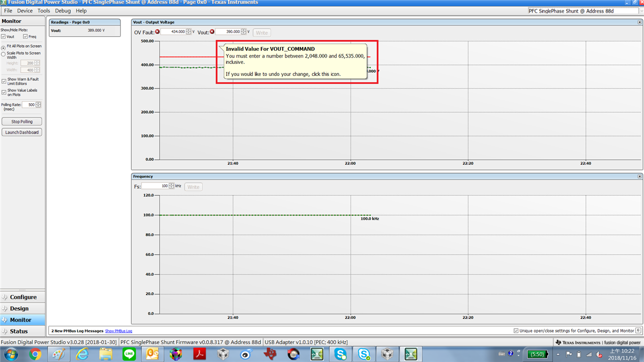644x362 pixels.
Task: Click the Write button beside Vout
Action: [262, 32]
